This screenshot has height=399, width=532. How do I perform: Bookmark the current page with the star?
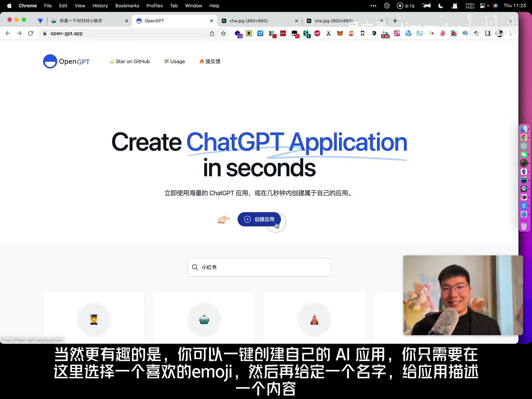click(x=223, y=33)
